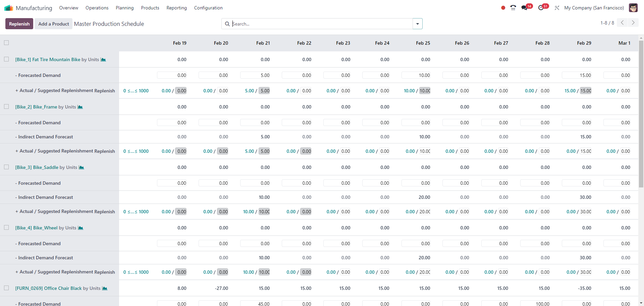Screen dimensions: 644x306
Task: Edit Fat Tire Bike forecasted demand for Feb 25
Action: [x=416, y=75]
